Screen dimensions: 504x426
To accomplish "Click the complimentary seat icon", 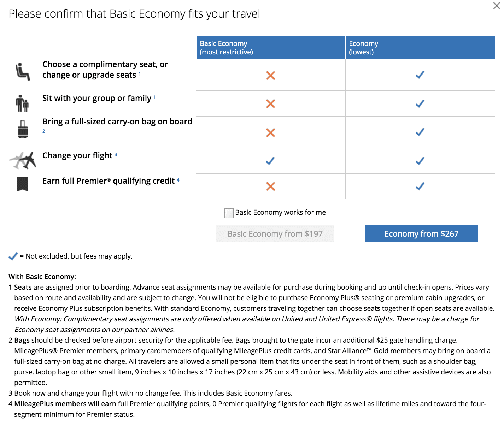I will pyautogui.click(x=22, y=70).
